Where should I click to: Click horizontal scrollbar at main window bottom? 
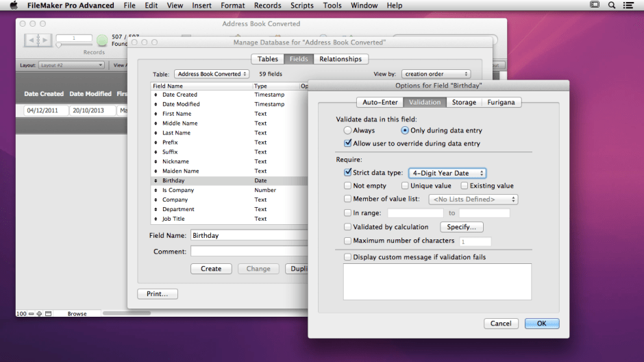(127, 313)
